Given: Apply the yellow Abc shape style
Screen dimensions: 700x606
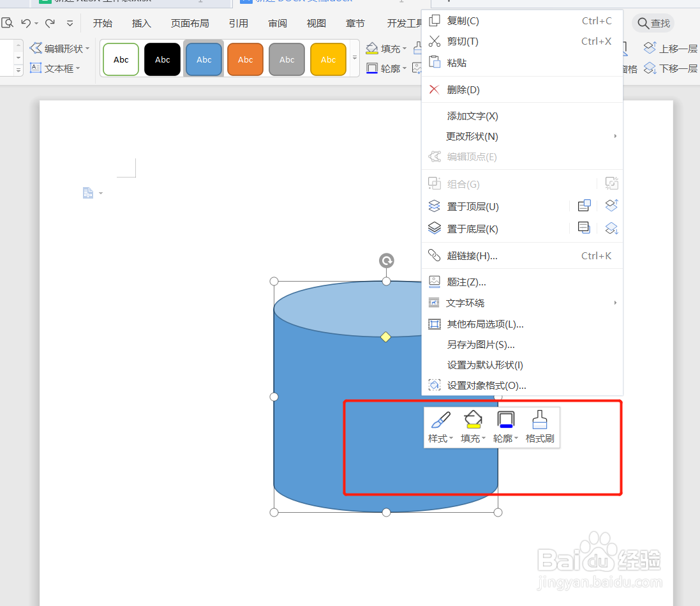Looking at the screenshot, I should click(x=329, y=59).
